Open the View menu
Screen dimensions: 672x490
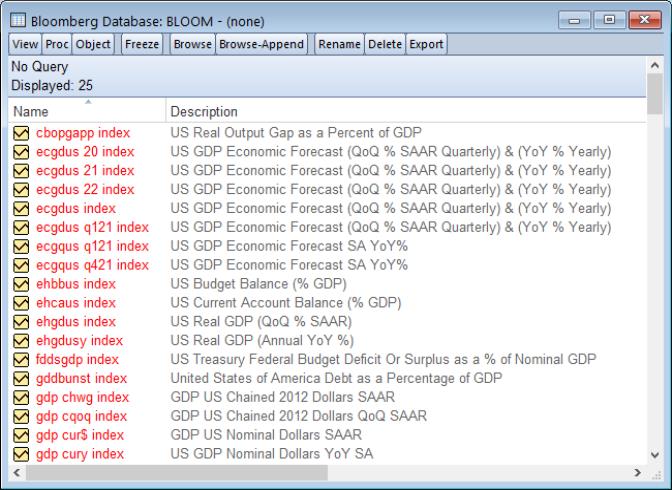(x=25, y=44)
